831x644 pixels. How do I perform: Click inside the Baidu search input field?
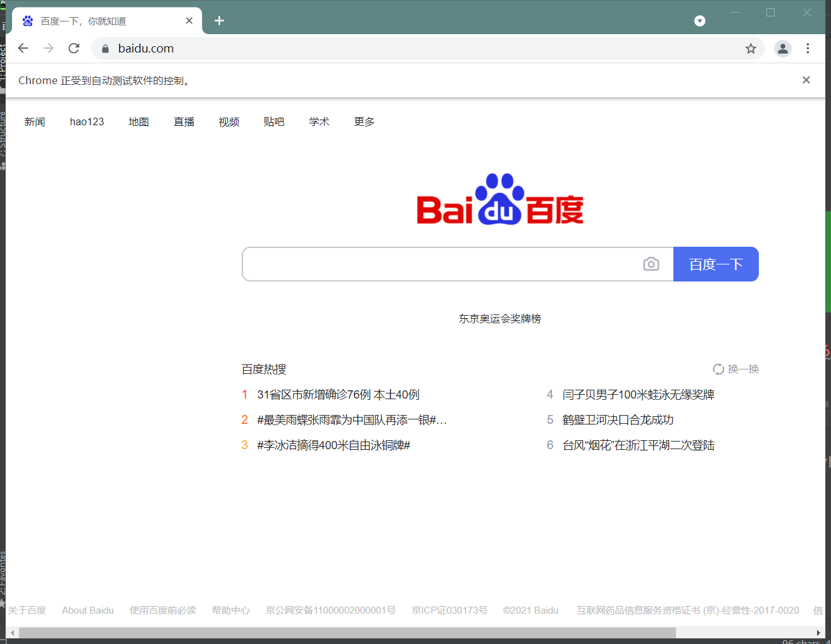(x=443, y=264)
